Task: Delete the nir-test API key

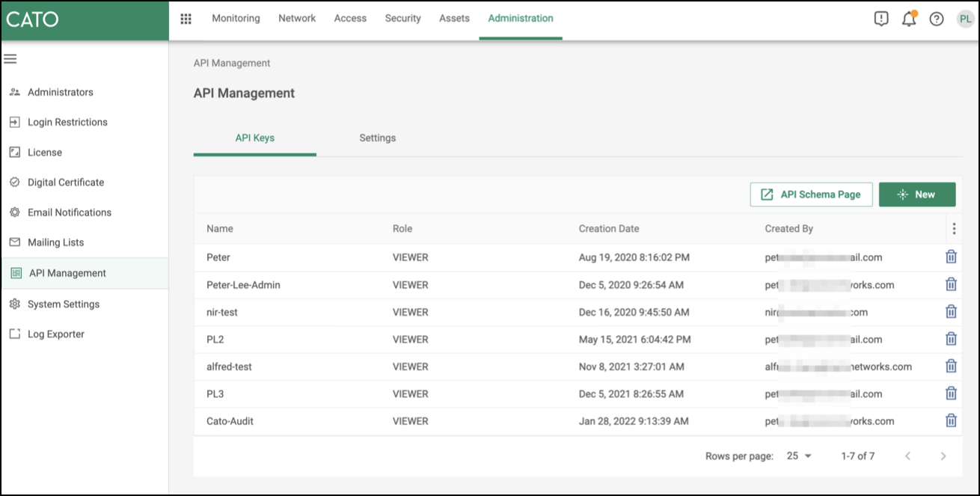Action: coord(951,312)
